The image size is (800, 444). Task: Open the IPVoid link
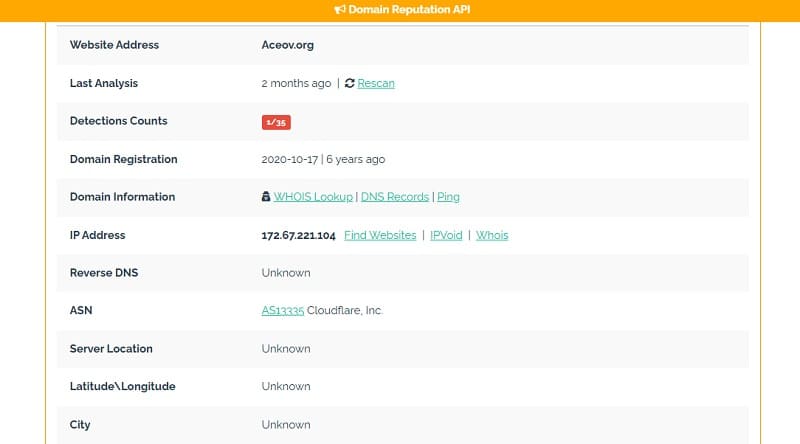(x=446, y=235)
